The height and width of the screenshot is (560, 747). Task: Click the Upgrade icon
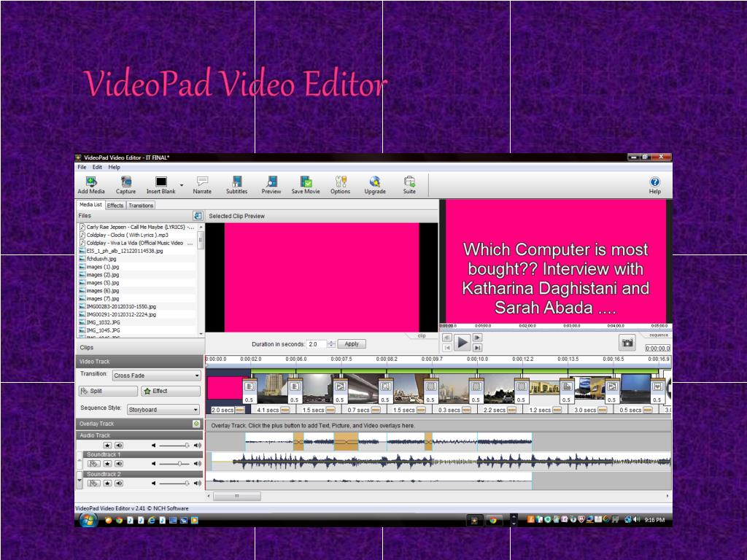(375, 184)
